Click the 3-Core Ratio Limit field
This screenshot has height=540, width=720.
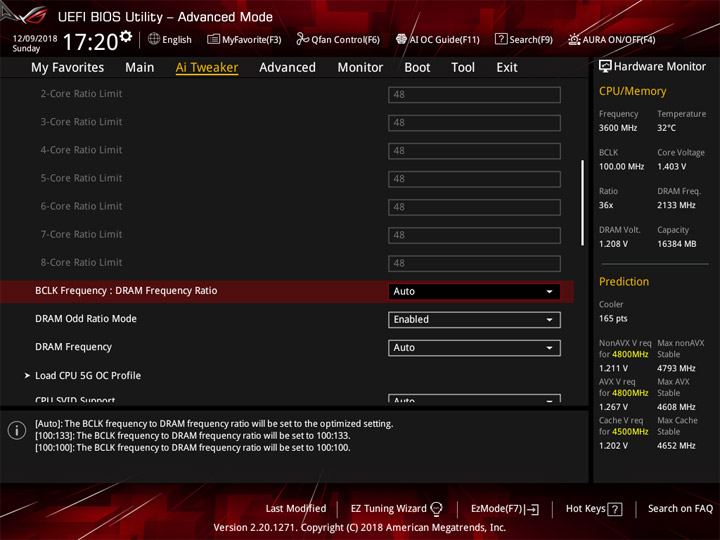[x=474, y=123]
